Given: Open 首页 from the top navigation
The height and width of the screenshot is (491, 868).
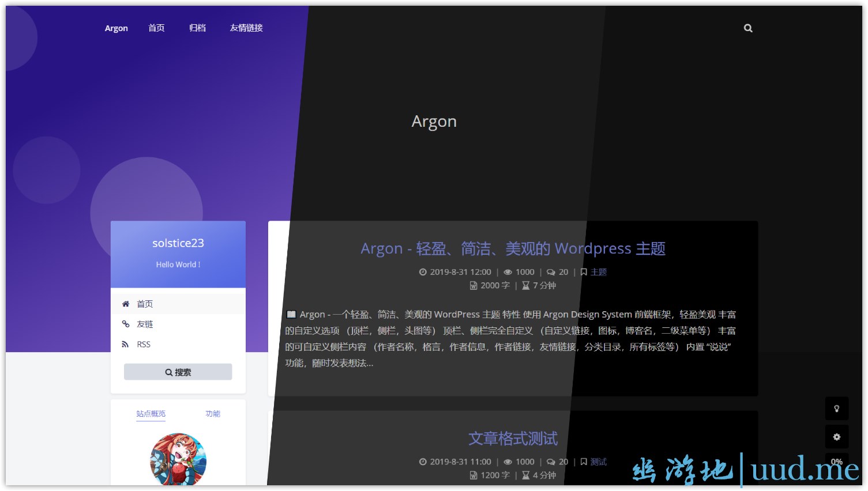Looking at the screenshot, I should [x=156, y=28].
